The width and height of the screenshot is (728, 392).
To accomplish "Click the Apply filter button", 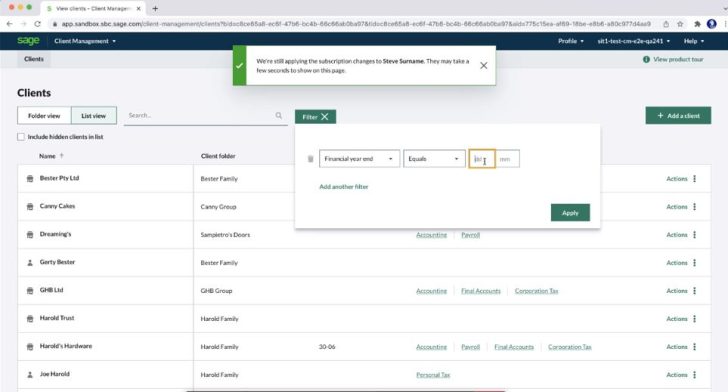I will [570, 213].
